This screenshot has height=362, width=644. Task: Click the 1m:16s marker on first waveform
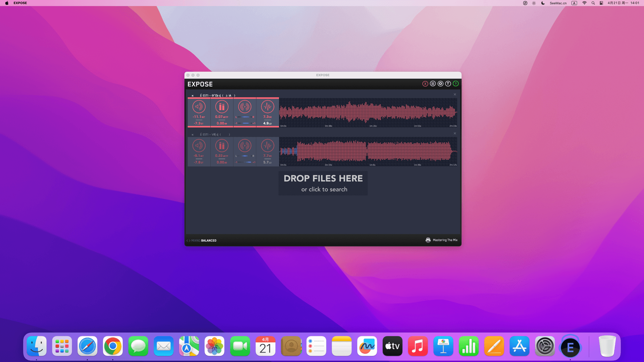pos(373,126)
